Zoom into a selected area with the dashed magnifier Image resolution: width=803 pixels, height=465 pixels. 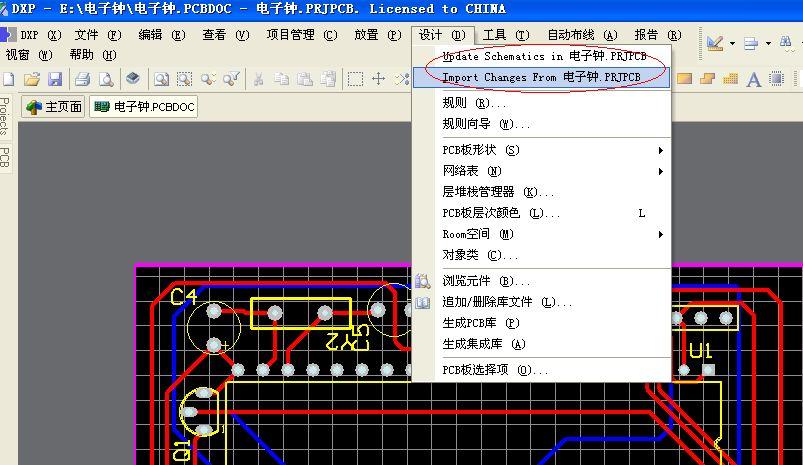[x=184, y=79]
